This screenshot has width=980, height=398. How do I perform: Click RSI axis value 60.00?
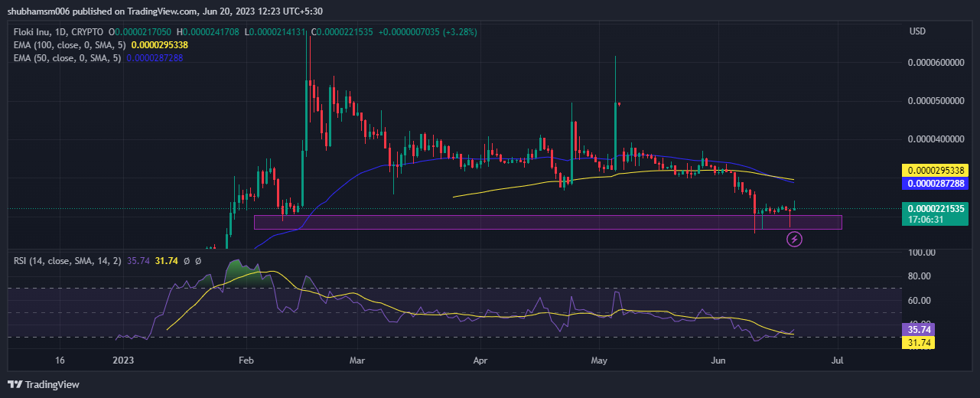[x=920, y=300]
